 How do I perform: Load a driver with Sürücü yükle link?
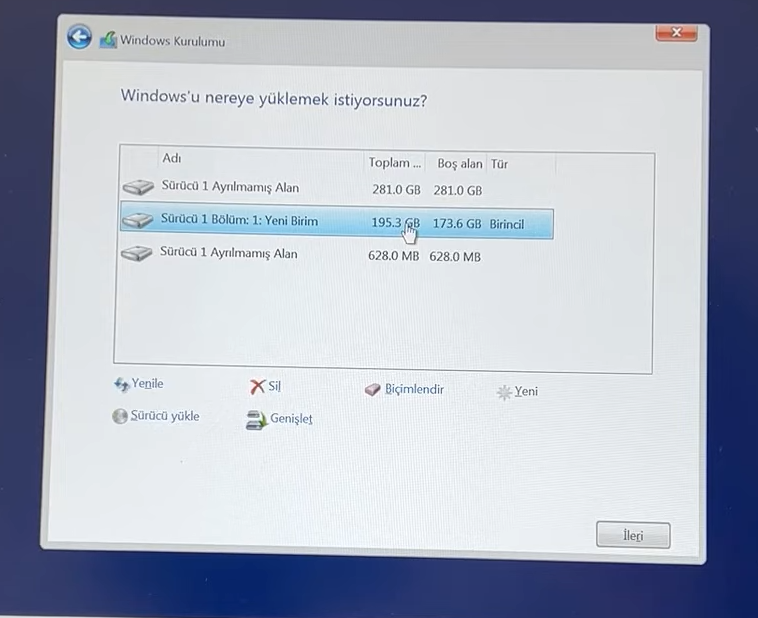[165, 416]
